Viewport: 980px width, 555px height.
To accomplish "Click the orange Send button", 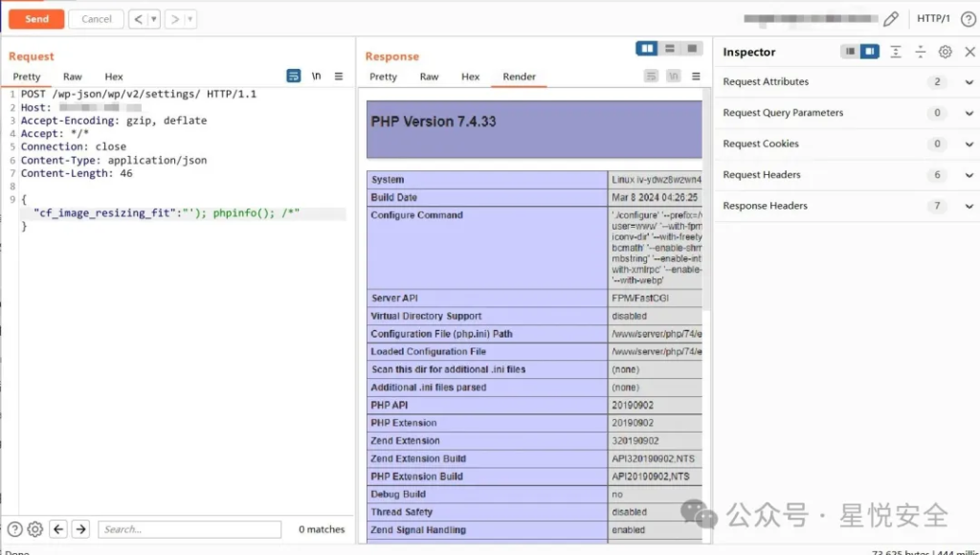I will point(36,19).
